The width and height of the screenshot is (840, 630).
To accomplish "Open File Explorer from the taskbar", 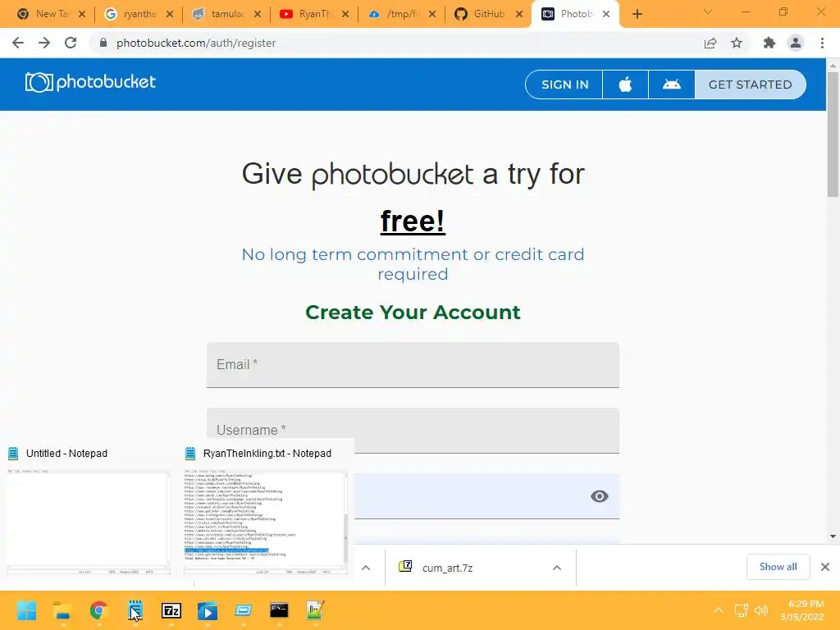I will (x=62, y=610).
